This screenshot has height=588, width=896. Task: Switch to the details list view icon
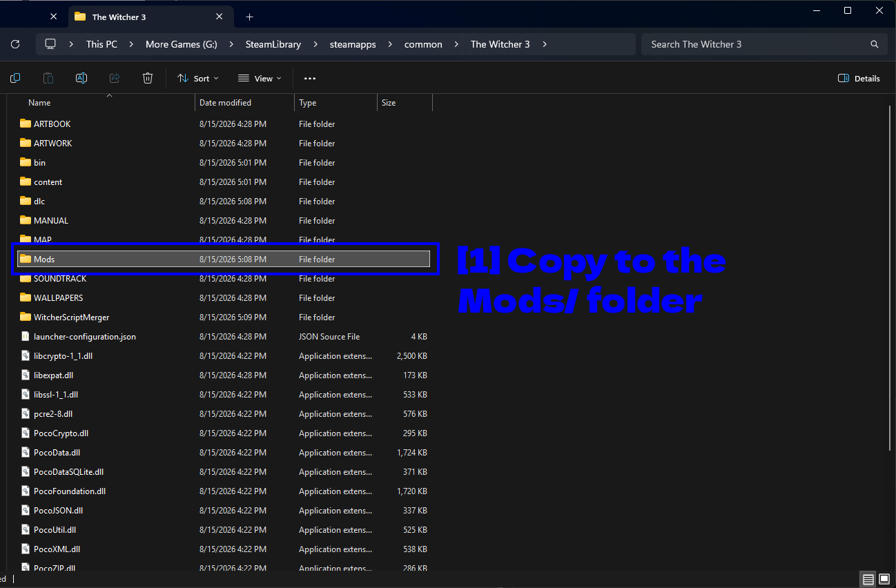click(x=868, y=578)
